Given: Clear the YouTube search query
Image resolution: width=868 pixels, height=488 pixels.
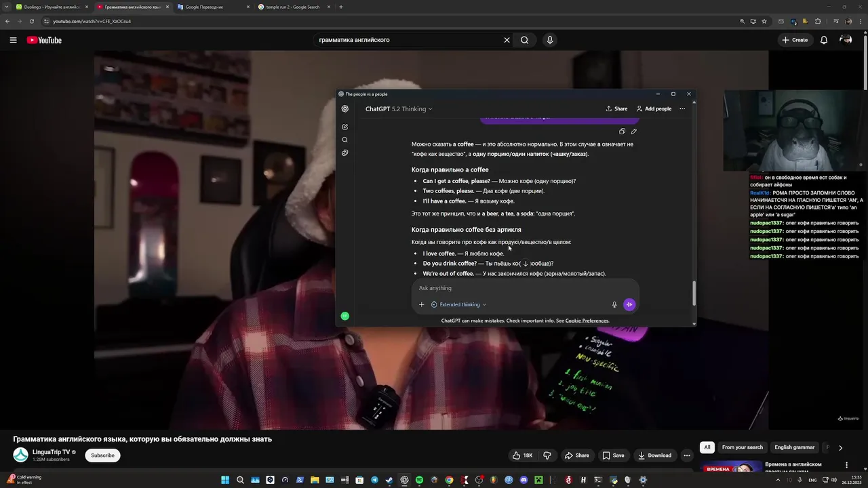Looking at the screenshot, I should coord(507,40).
